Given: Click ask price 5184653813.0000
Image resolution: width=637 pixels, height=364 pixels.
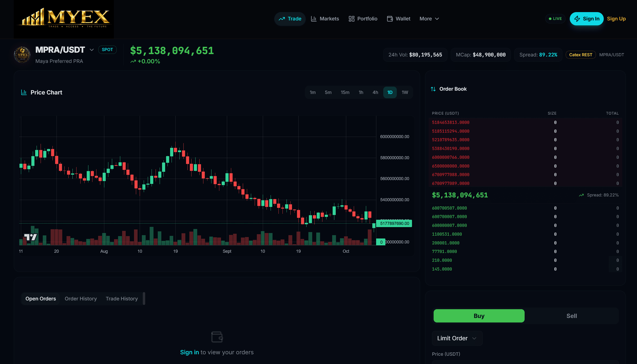Looking at the screenshot, I should pyautogui.click(x=450, y=122).
